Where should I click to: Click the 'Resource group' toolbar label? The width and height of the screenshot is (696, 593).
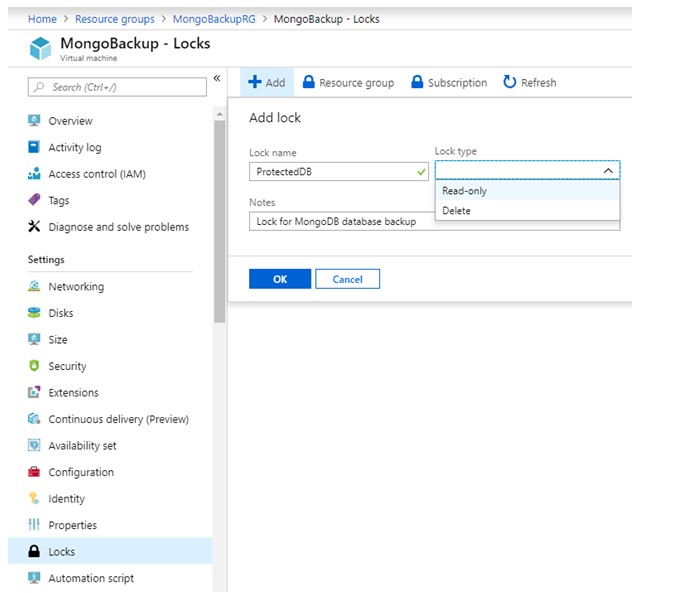coord(356,83)
